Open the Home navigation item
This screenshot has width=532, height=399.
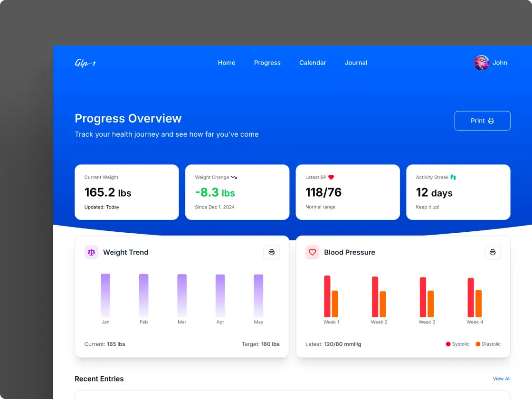point(227,63)
